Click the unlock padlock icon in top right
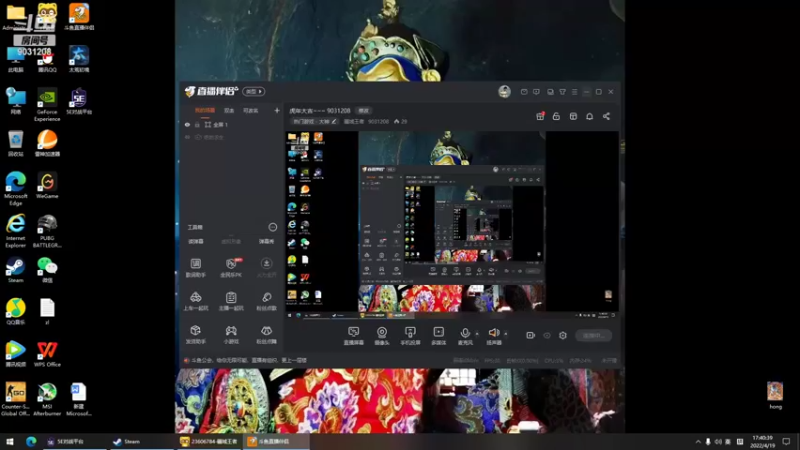Screen dimensions: 800x450 [x=556, y=116]
